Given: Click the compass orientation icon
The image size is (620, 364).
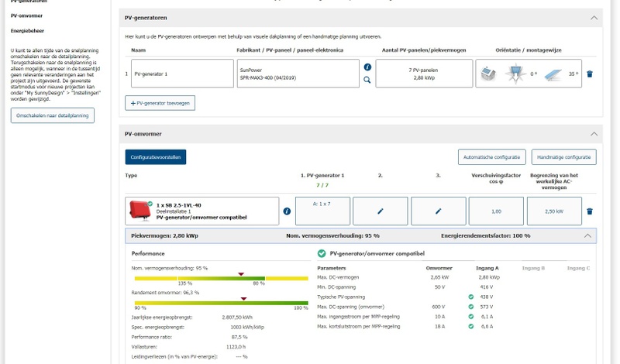Looking at the screenshot, I should pyautogui.click(x=515, y=74).
